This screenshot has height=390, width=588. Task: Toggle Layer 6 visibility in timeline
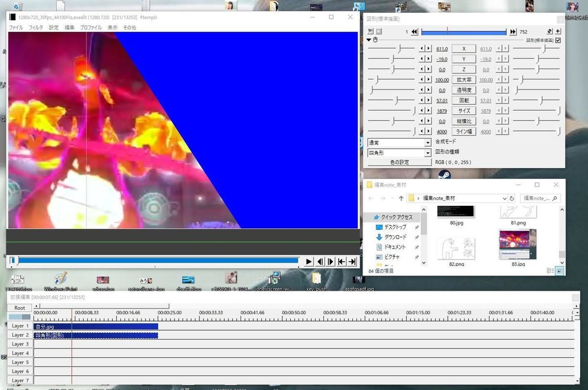(20, 371)
